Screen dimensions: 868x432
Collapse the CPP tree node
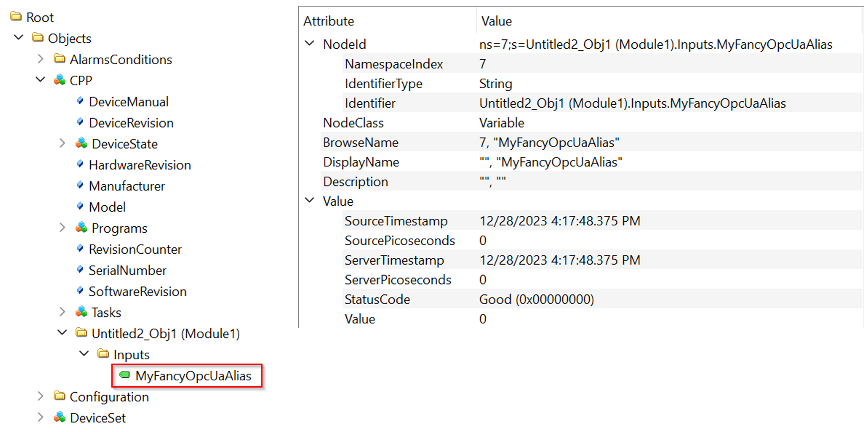(40, 80)
